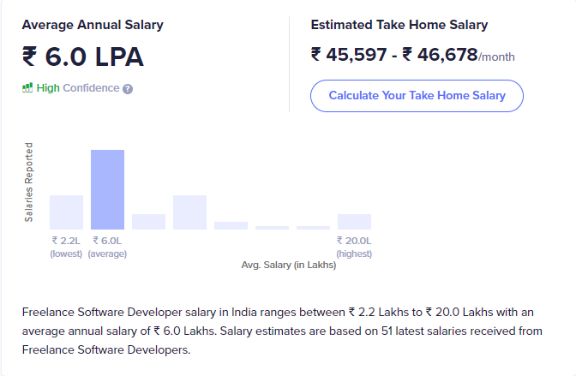This screenshot has height=377, width=576.
Task: Click the fourth bar in salary histogram
Action: 190,212
